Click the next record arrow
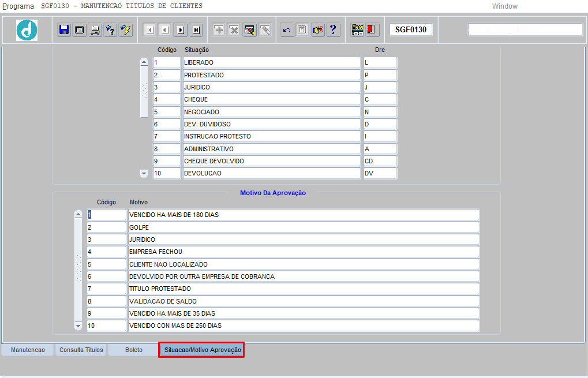Viewport: 588px width, 378px height. click(181, 29)
